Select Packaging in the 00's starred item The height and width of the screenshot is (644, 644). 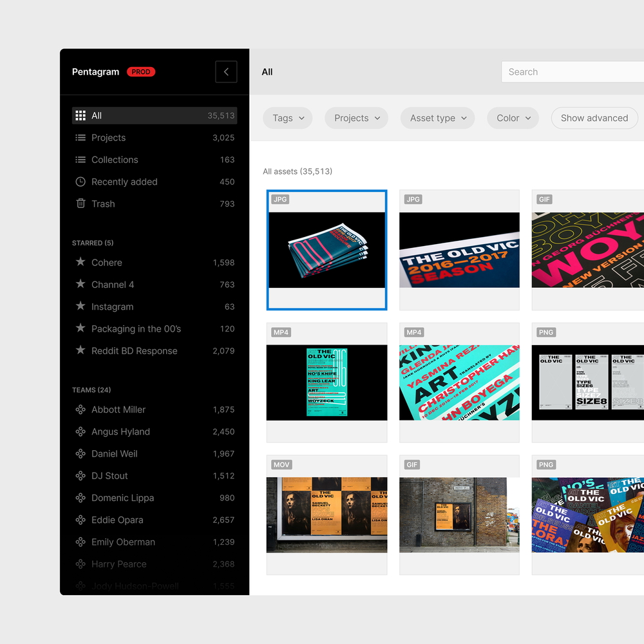pyautogui.click(x=136, y=328)
